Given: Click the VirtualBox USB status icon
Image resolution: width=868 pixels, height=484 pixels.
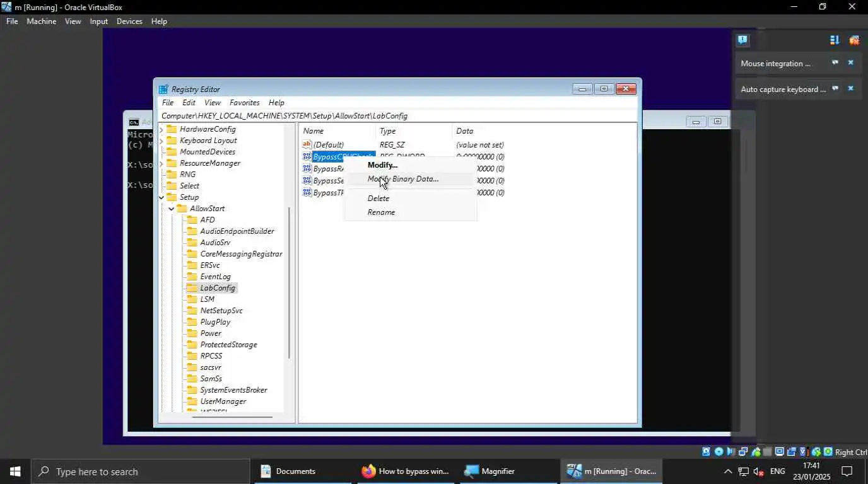Looking at the screenshot, I should pos(756,452).
